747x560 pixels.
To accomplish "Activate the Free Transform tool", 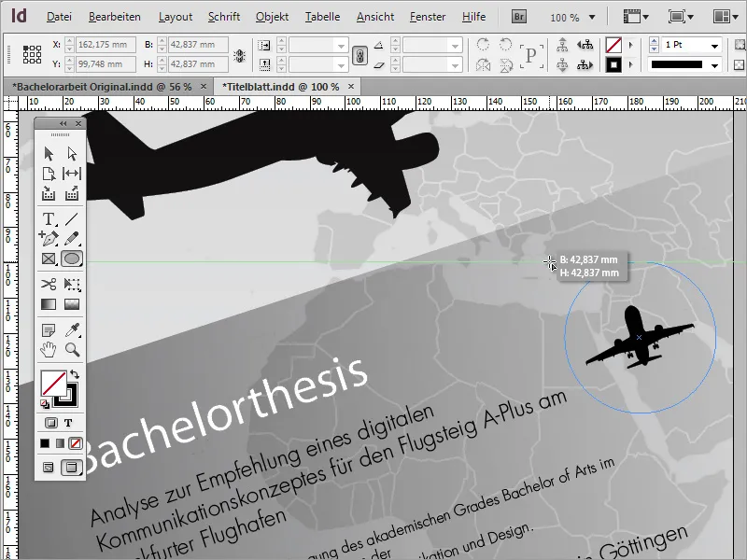I will coord(72,285).
